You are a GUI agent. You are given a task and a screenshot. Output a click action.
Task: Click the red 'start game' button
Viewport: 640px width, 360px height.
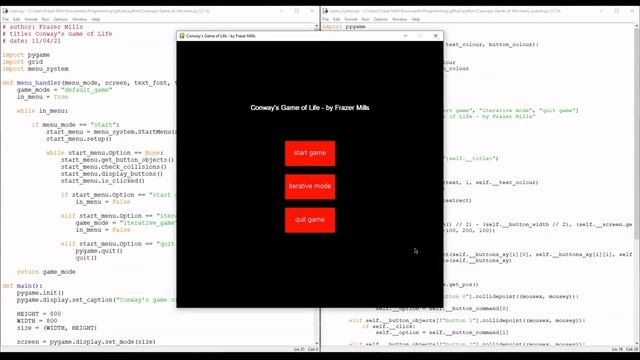click(x=310, y=153)
